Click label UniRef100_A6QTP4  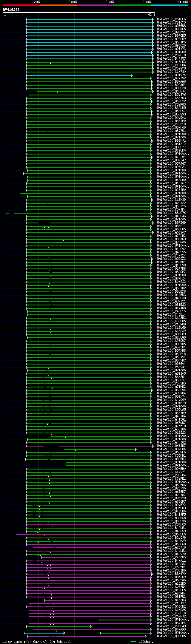point(171,623)
